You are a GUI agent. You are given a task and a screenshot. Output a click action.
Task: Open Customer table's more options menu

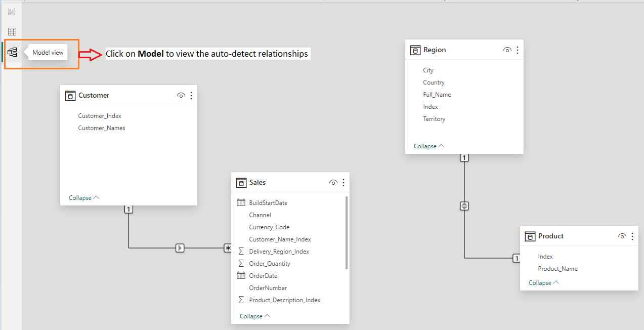tap(191, 96)
